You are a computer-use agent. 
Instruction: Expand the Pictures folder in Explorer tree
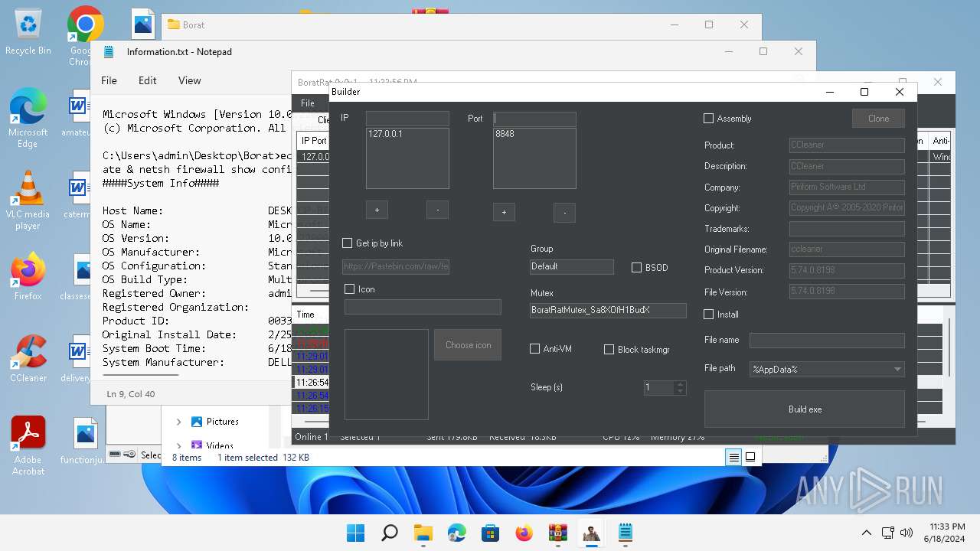click(178, 422)
